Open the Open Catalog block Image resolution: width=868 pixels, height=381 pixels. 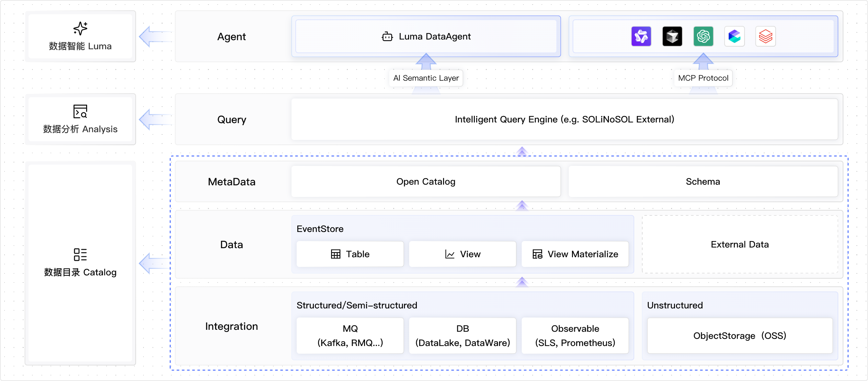click(426, 181)
